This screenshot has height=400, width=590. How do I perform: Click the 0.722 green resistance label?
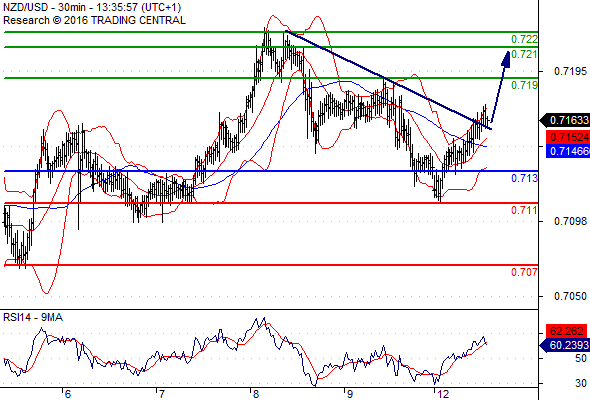pyautogui.click(x=524, y=39)
